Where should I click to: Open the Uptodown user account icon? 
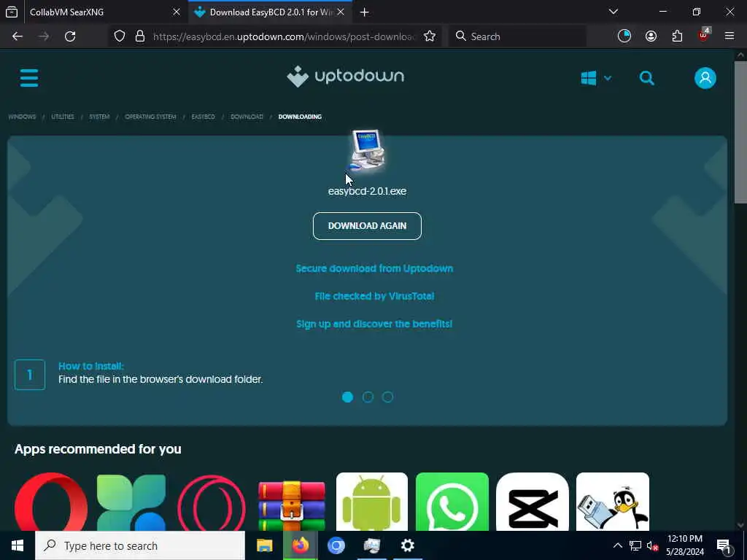pyautogui.click(x=705, y=78)
